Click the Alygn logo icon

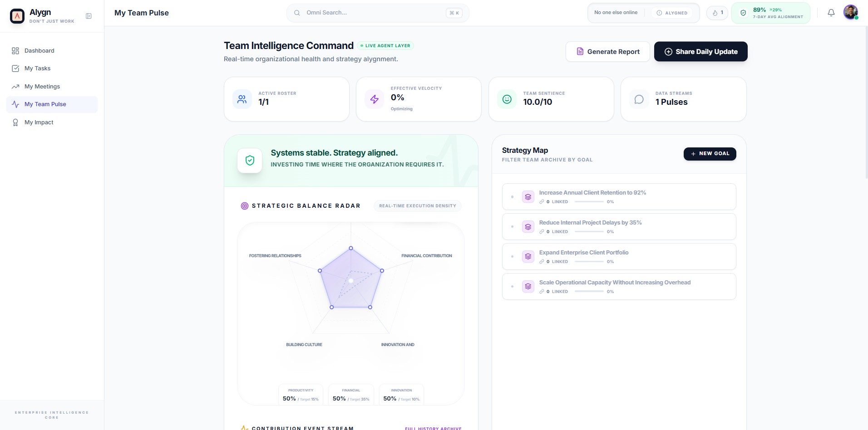[17, 16]
